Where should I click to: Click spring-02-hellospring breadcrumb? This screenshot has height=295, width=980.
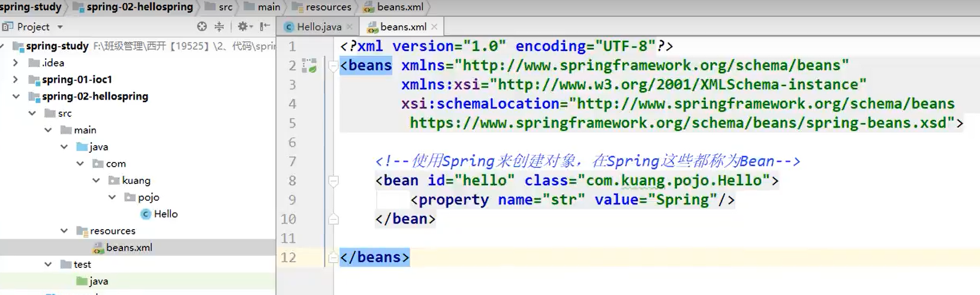click(x=140, y=7)
